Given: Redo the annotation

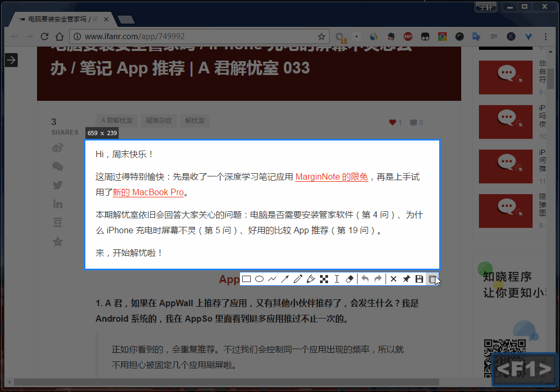Looking at the screenshot, I should click(x=378, y=279).
